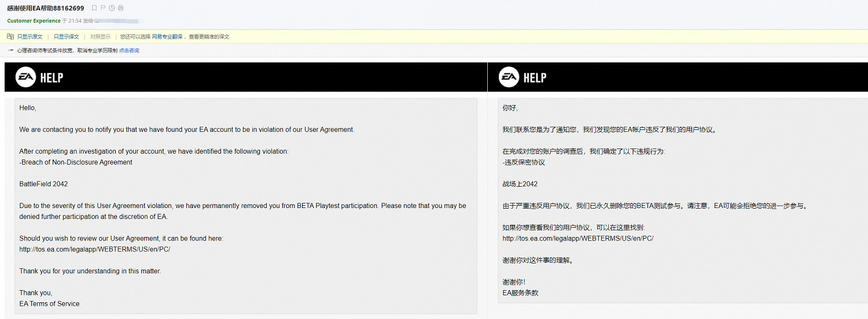Open the tos.ea.com URL in the Chinese translation
This screenshot has width=868, height=319.
click(578, 238)
